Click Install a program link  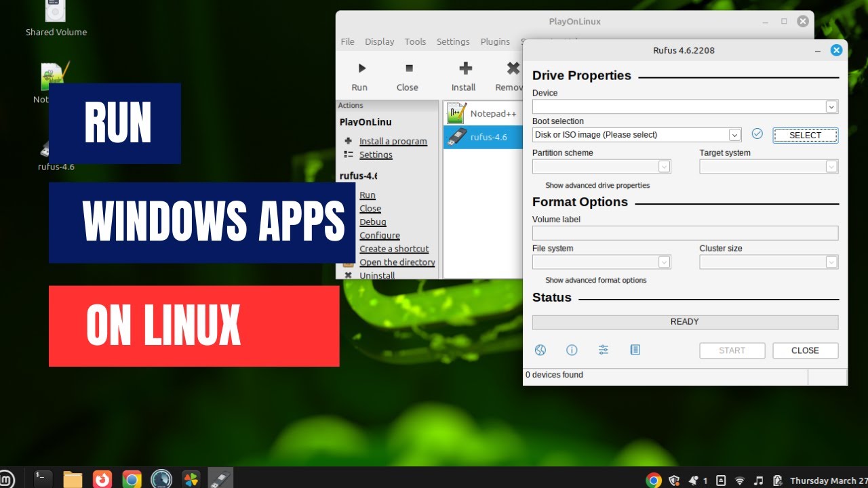point(393,141)
